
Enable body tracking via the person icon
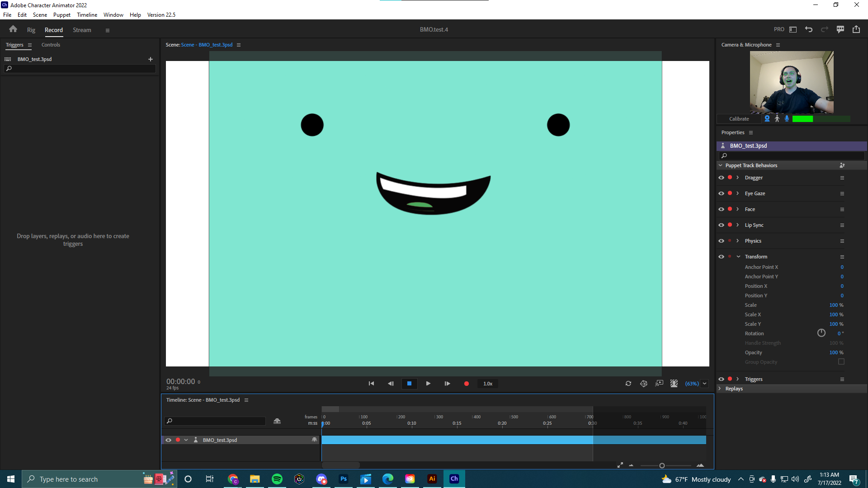pyautogui.click(x=777, y=118)
